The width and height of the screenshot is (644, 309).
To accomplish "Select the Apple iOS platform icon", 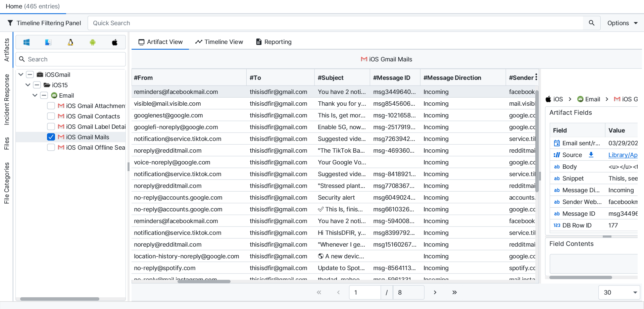I will [115, 42].
